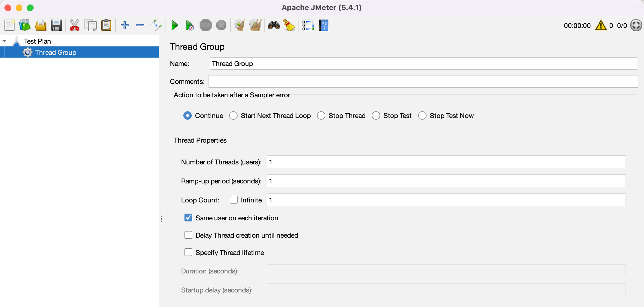Save test plan with floppy disk icon
This screenshot has height=307, width=644.
56,25
